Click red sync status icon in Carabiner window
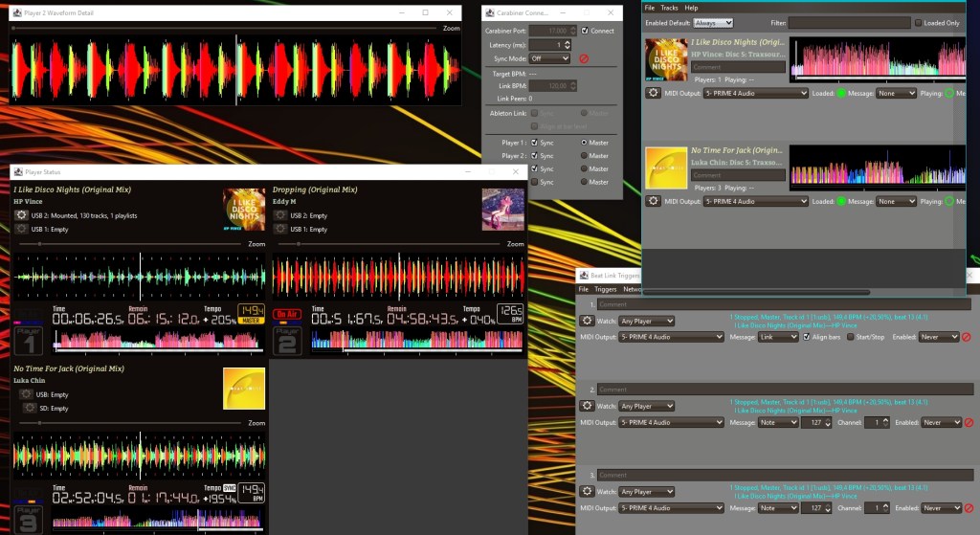 (584, 58)
